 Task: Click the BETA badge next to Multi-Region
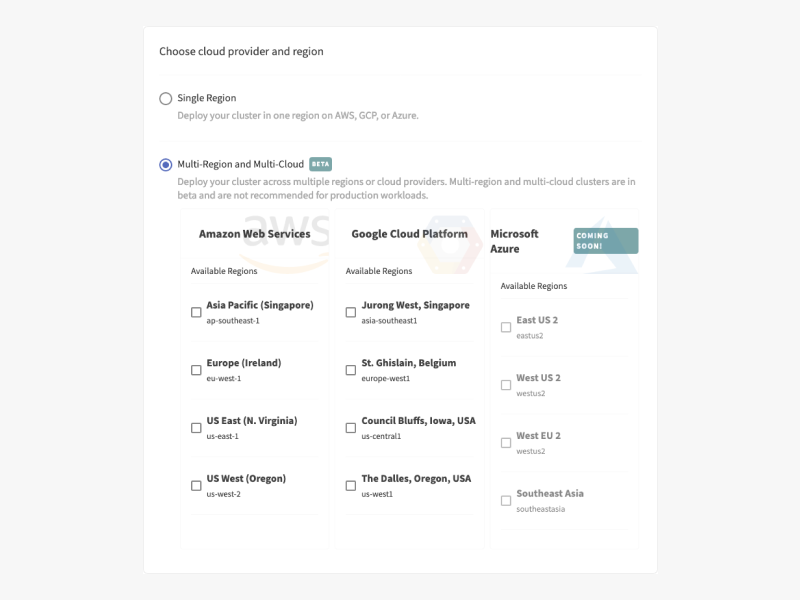click(x=320, y=164)
